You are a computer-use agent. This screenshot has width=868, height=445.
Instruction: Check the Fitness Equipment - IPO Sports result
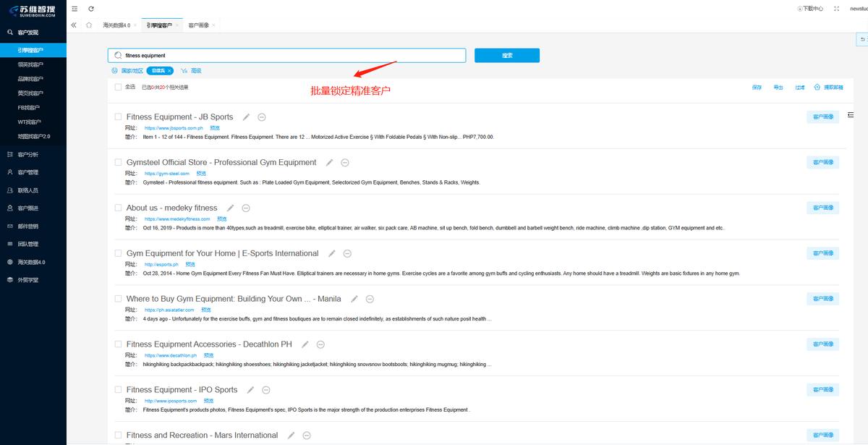coord(118,389)
